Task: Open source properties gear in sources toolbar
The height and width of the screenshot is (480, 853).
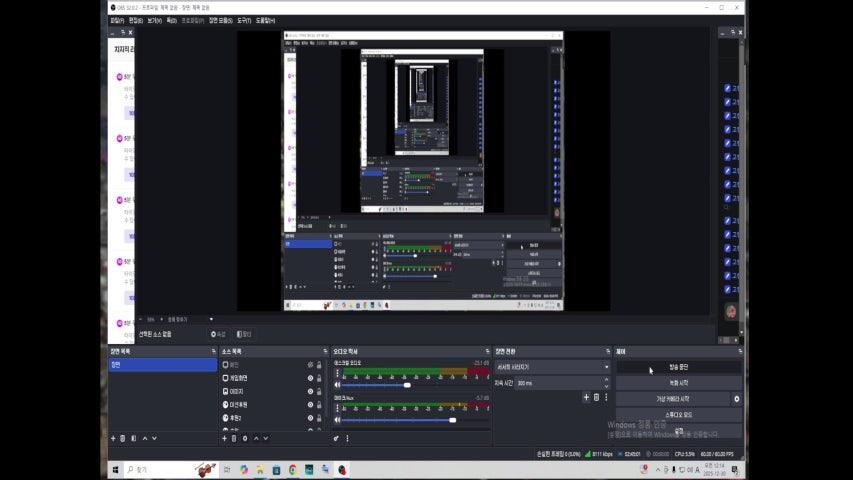Action: pyautogui.click(x=245, y=438)
